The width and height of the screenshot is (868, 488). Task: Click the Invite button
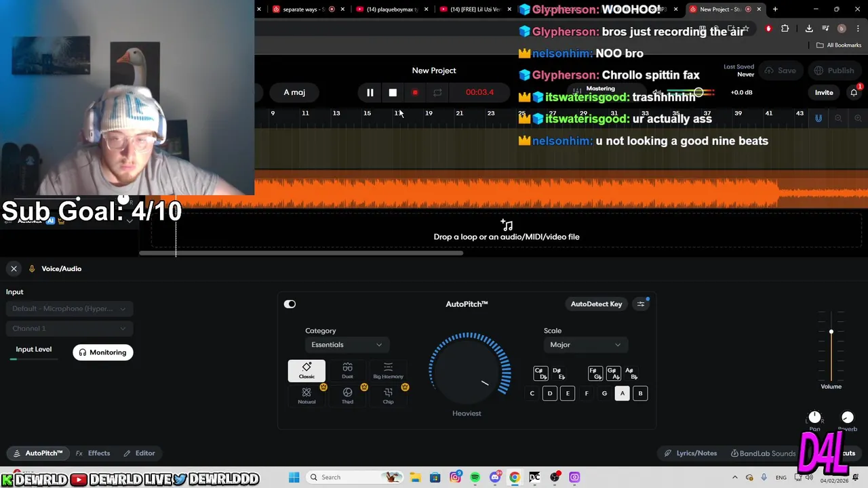click(824, 92)
